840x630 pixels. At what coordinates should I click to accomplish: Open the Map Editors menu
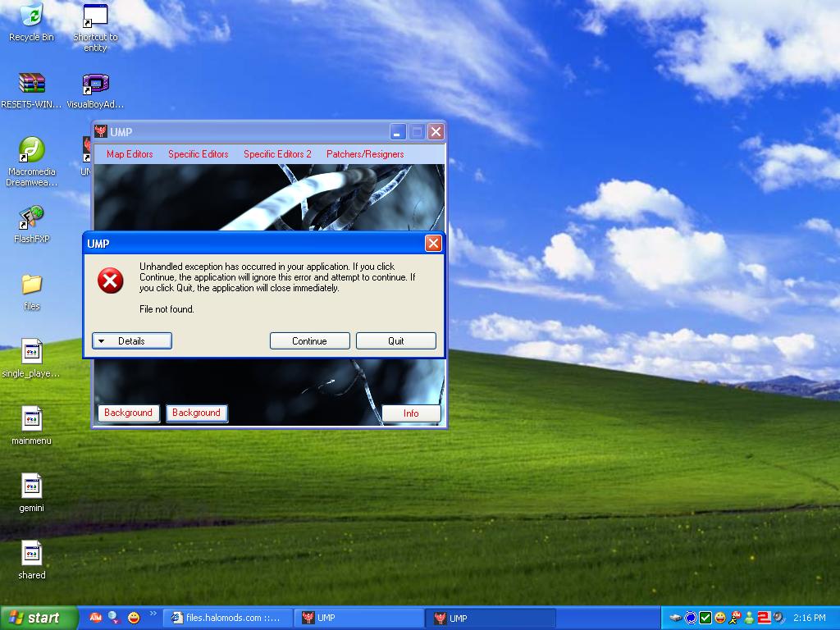tap(130, 154)
